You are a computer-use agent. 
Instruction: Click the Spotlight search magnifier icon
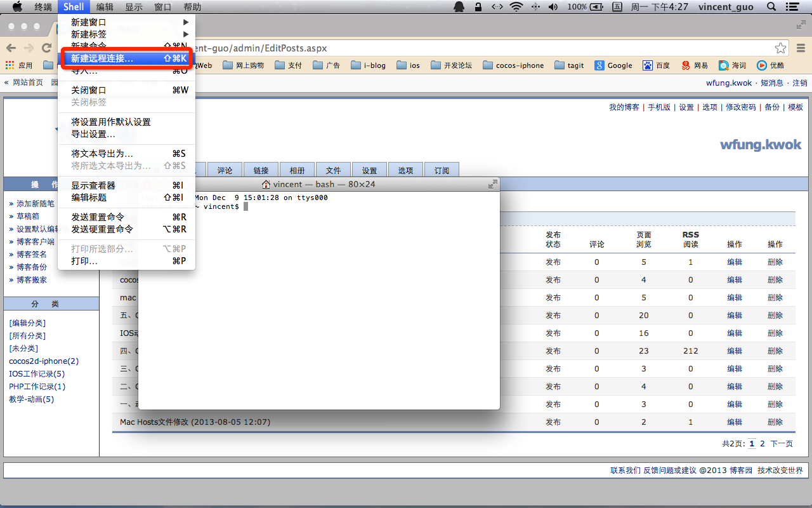click(x=771, y=7)
